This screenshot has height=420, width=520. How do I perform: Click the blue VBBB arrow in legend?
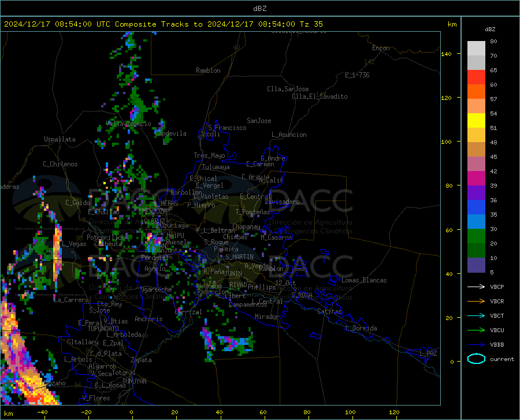(x=476, y=344)
